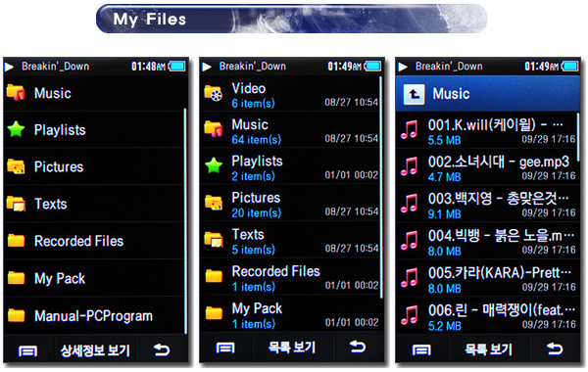Click '6 item(s)' text under Video
588x372 pixels.
tap(254, 103)
